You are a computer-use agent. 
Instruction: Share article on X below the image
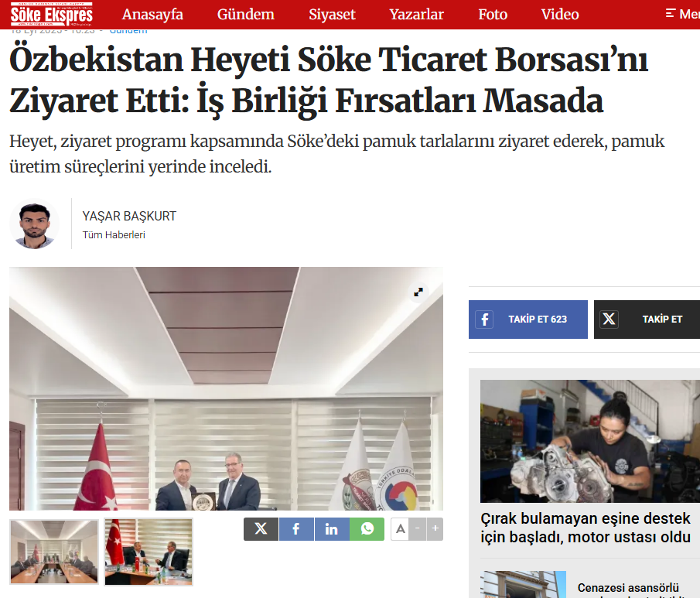click(x=261, y=529)
